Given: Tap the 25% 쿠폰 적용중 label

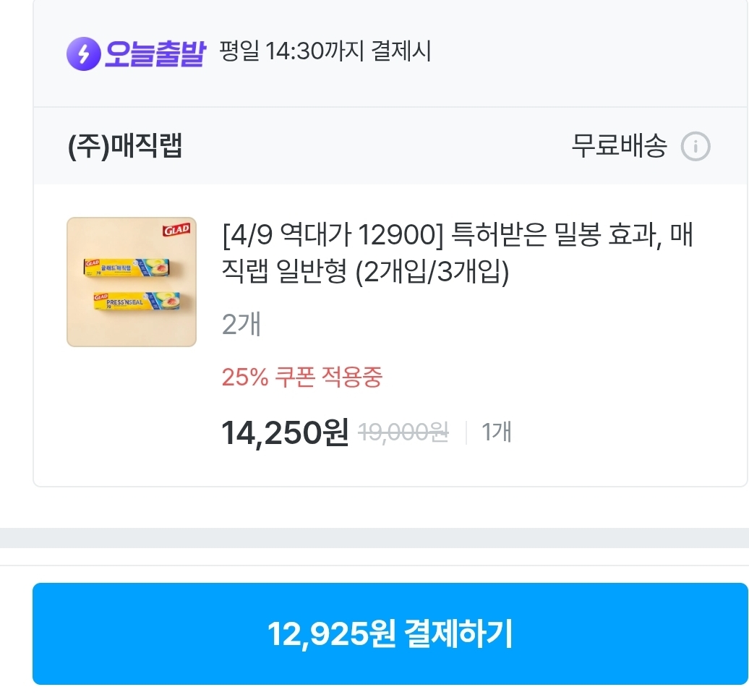Looking at the screenshot, I should pos(302,377).
